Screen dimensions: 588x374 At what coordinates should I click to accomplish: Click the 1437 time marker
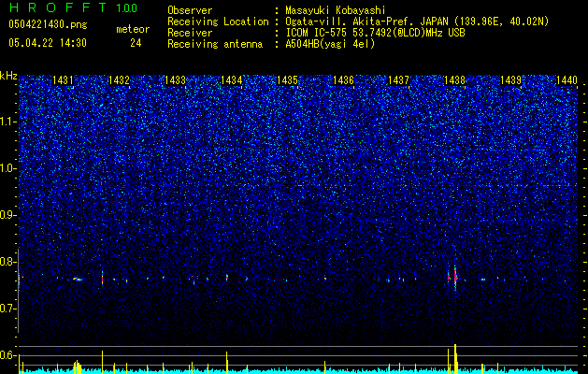point(398,80)
